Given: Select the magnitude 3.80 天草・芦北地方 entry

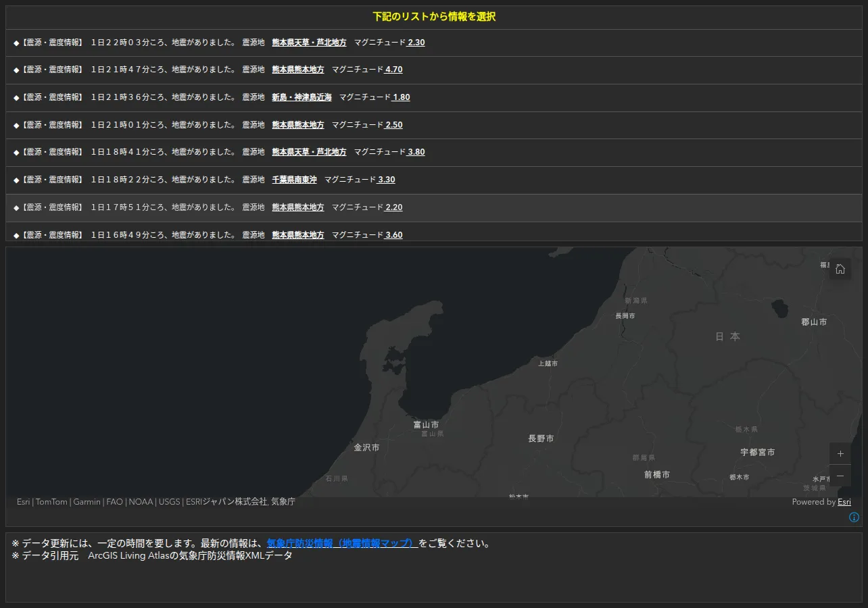Looking at the screenshot, I should pyautogui.click(x=434, y=152).
